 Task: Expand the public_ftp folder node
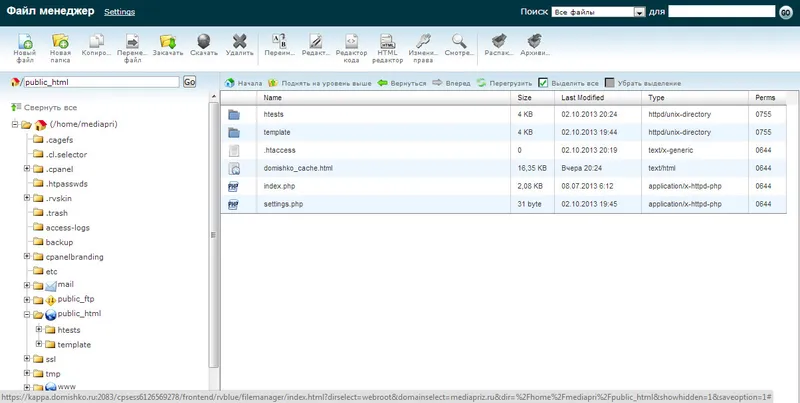(x=27, y=300)
